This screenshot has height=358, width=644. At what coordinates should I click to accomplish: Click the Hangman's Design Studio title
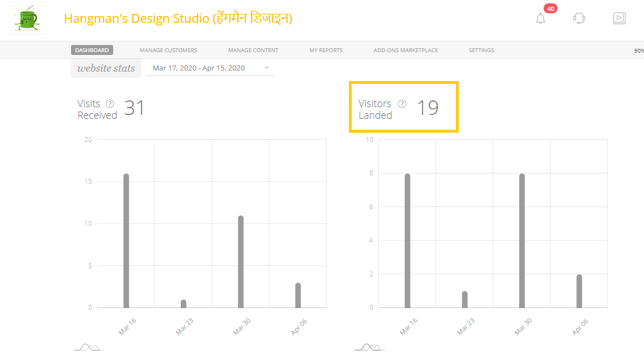(178, 18)
